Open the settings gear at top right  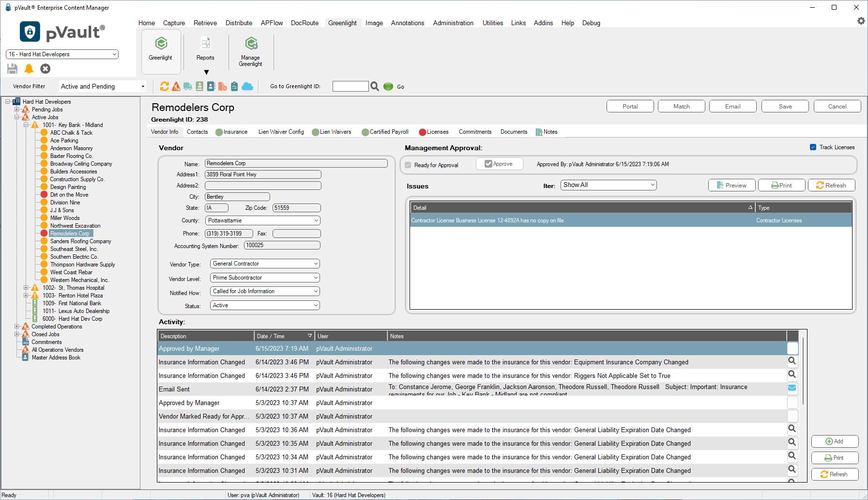point(861,21)
